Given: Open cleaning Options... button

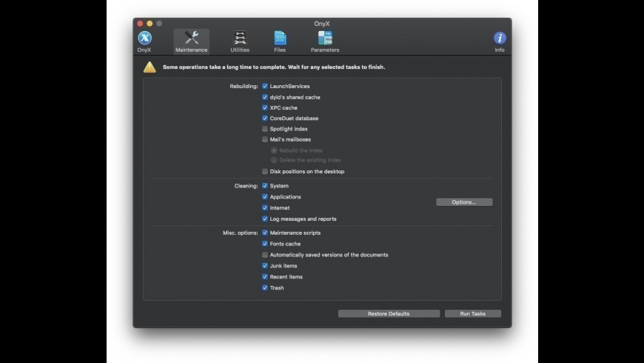Looking at the screenshot, I should [x=464, y=202].
